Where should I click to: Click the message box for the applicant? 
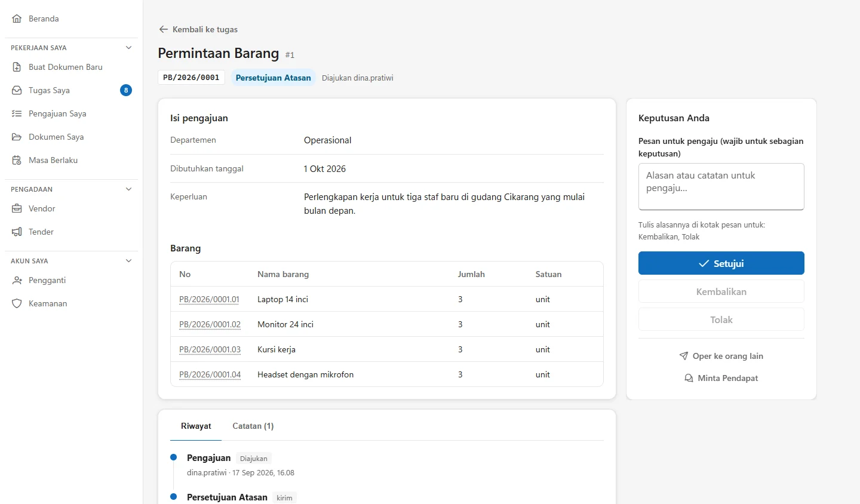point(721,186)
